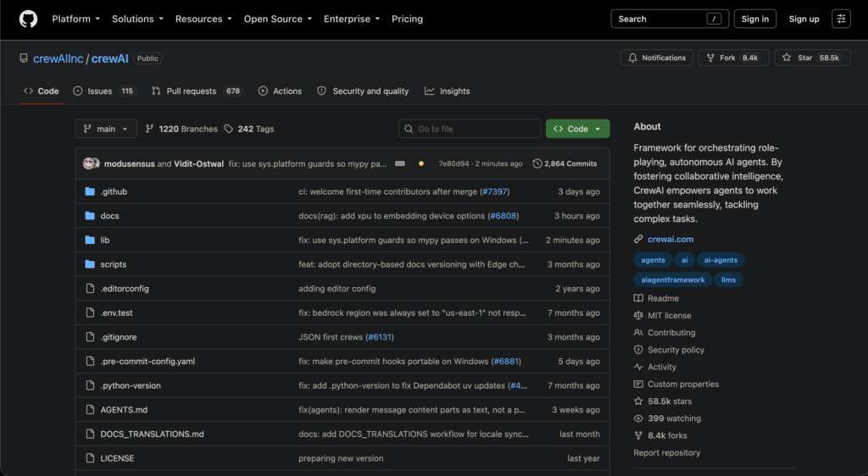Open the Contributing link in About
Viewport: 868px width, 476px height.
[671, 333]
